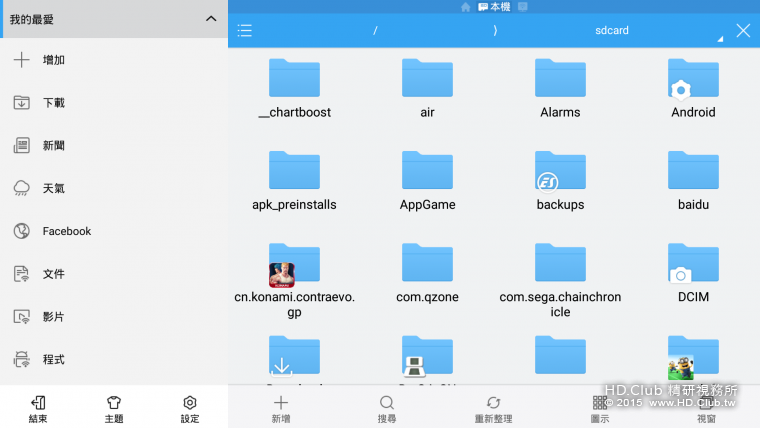
Task: Open the com.sega.chainchronicle folder
Action: (x=560, y=280)
